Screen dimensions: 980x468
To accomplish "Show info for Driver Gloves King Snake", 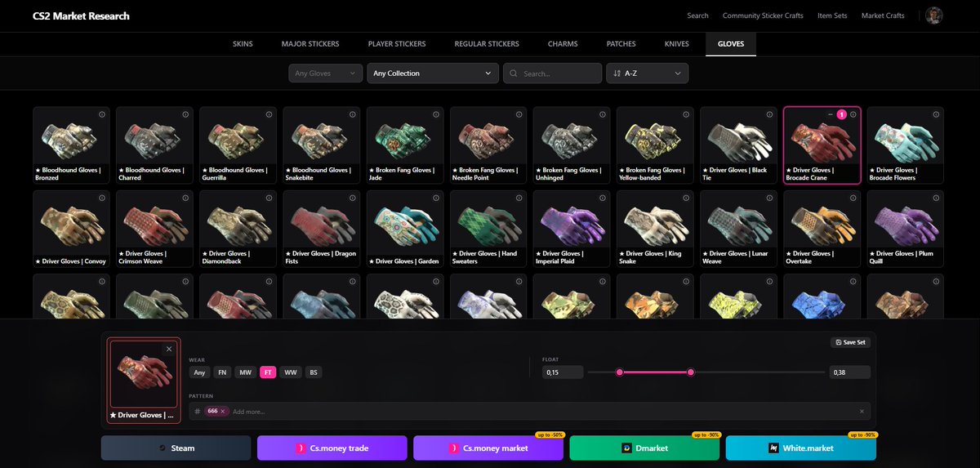I will pyautogui.click(x=685, y=198).
